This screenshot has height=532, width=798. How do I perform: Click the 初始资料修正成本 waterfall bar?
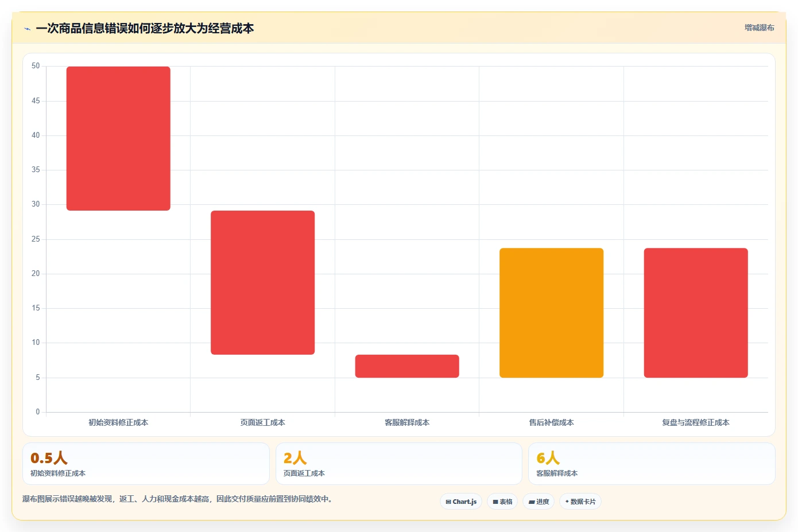pyautogui.click(x=118, y=138)
